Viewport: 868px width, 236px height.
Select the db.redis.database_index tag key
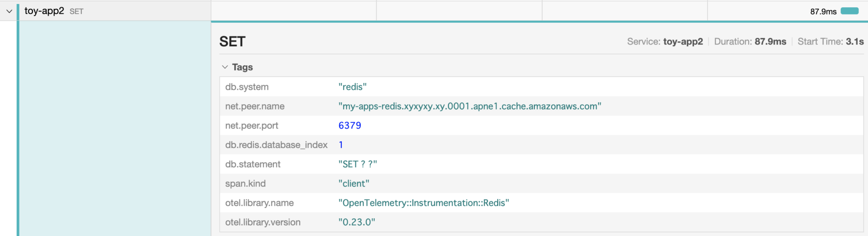(x=276, y=145)
